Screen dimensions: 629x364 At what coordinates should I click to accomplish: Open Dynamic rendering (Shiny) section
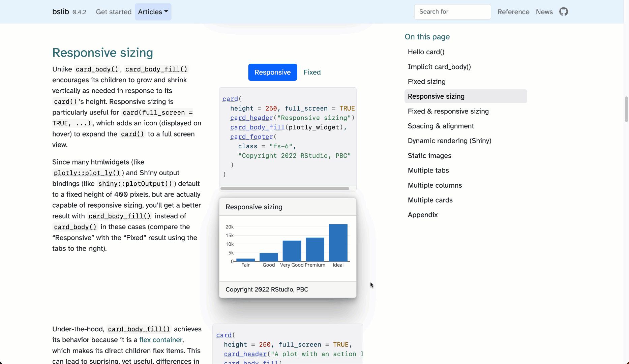[x=449, y=141]
